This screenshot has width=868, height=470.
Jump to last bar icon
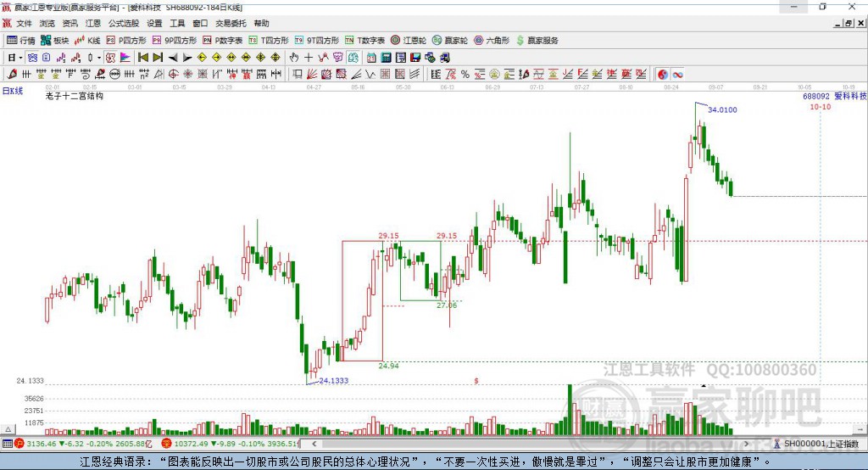tap(158, 58)
